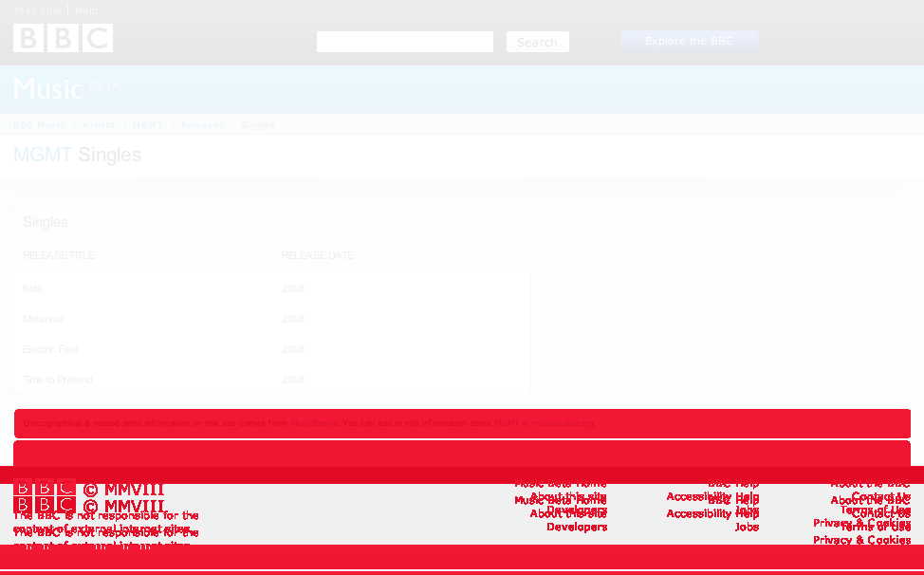Open the Metanoia single release

click(43, 319)
